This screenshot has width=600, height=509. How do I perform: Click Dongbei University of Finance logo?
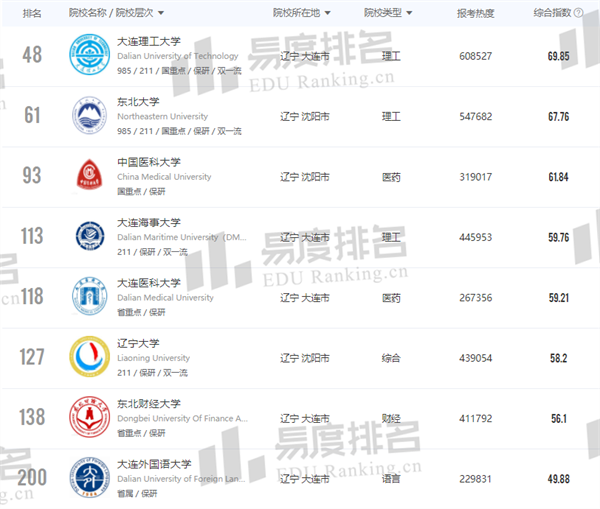(x=90, y=417)
